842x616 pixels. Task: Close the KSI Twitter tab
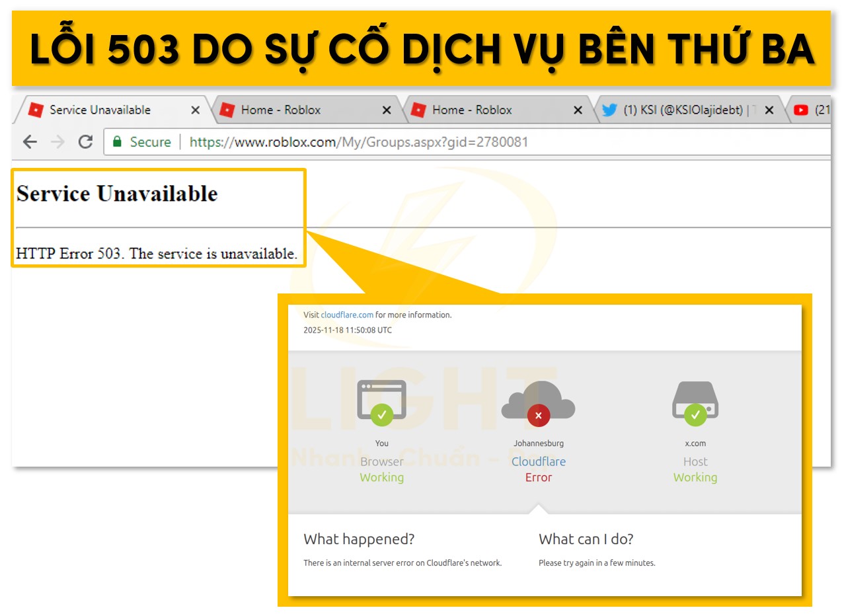pyautogui.click(x=769, y=110)
